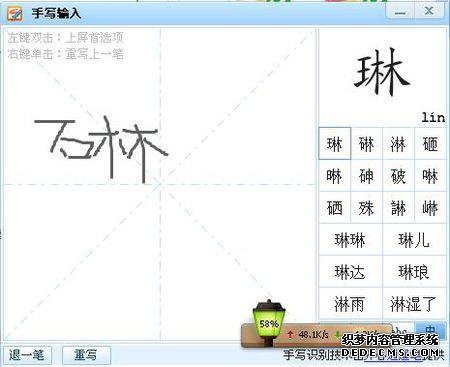Image resolution: width=450 pixels, height=367 pixels.
Task: Select the phrase suggestion 琳儿
Action: pos(414,240)
